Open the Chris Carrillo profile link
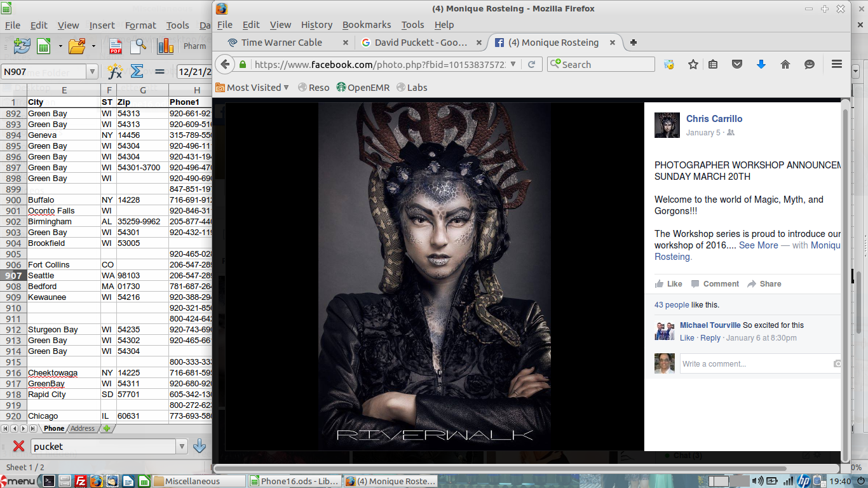 pyautogui.click(x=714, y=119)
